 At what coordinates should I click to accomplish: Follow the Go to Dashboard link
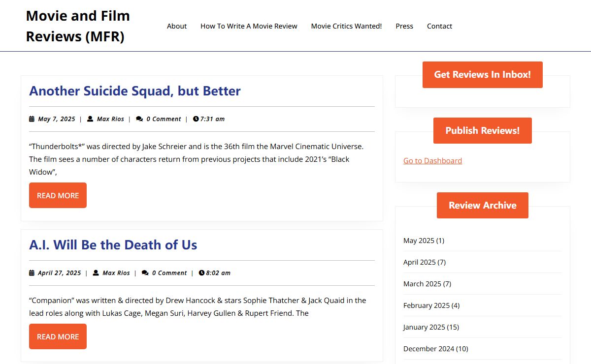(432, 161)
